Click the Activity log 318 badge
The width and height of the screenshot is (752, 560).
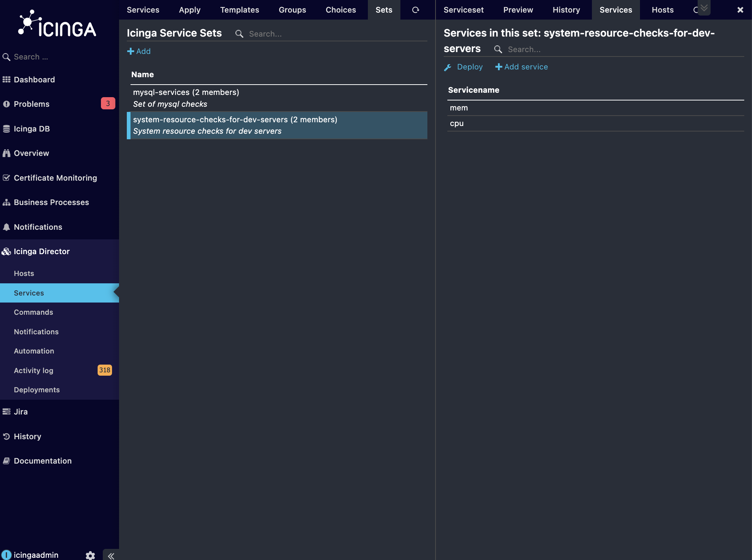tap(105, 370)
